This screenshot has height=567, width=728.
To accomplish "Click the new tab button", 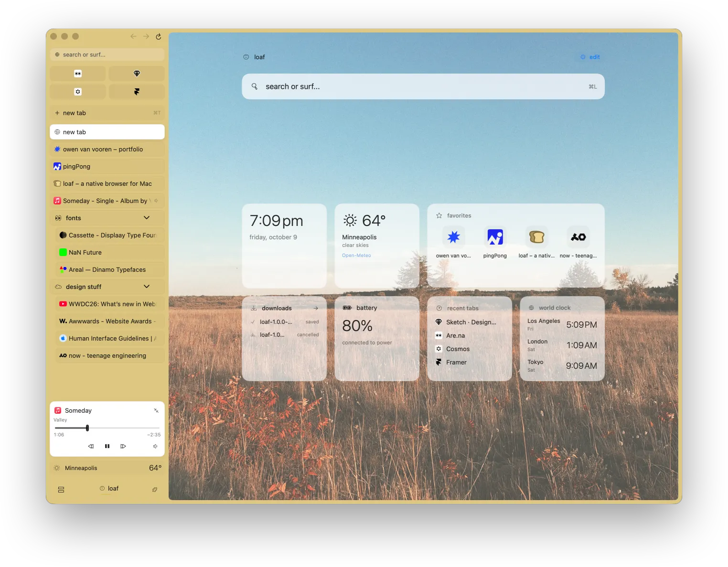I will pos(107,113).
